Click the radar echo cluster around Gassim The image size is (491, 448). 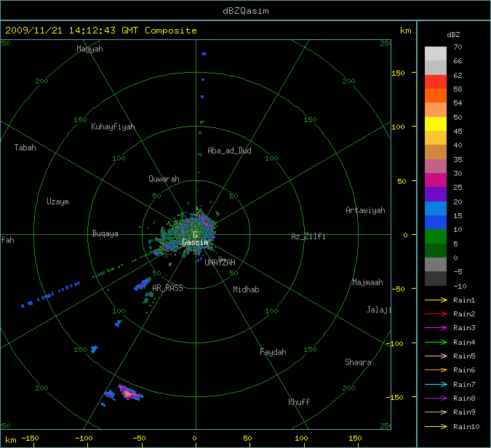pos(189,233)
